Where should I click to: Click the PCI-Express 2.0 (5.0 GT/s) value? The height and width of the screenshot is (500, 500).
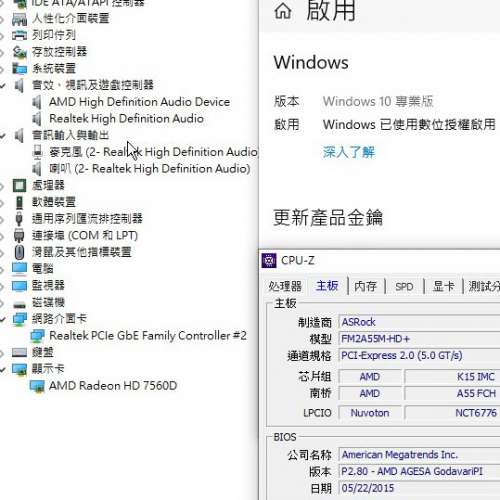[402, 355]
